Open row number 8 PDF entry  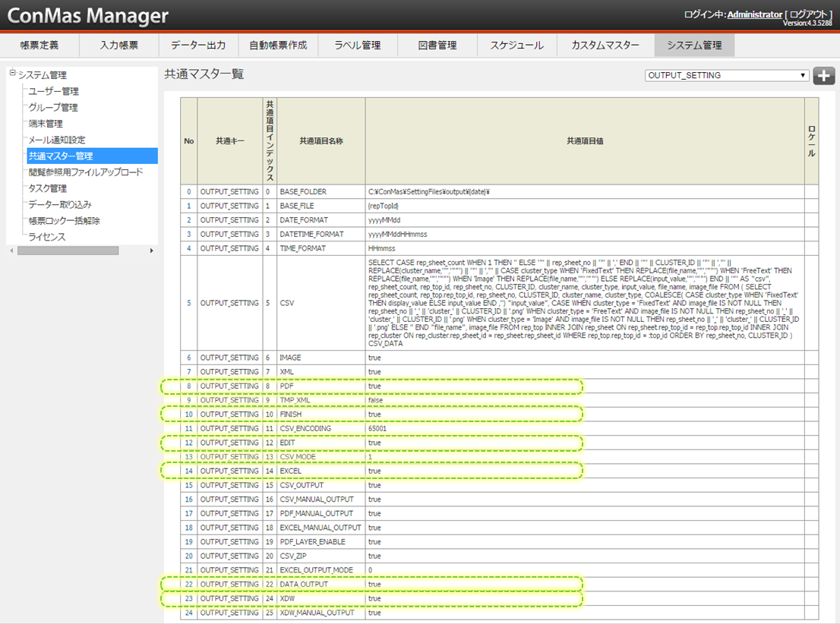point(189,386)
